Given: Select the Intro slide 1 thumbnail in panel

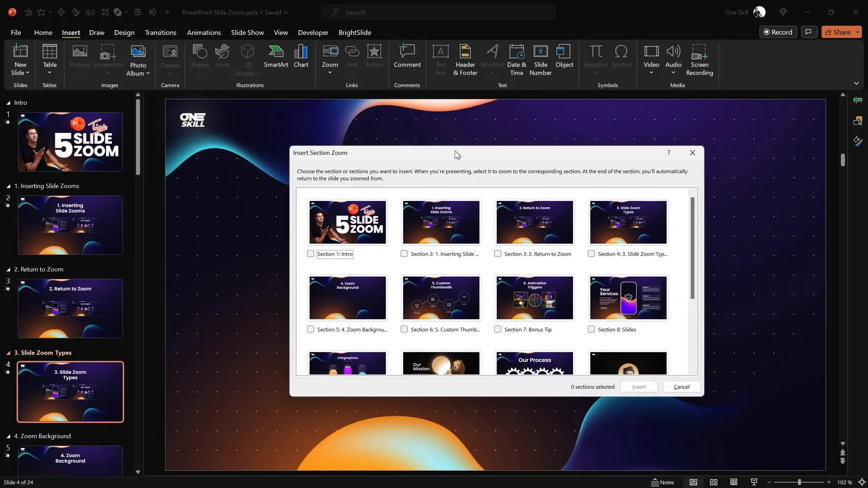Looking at the screenshot, I should (70, 142).
